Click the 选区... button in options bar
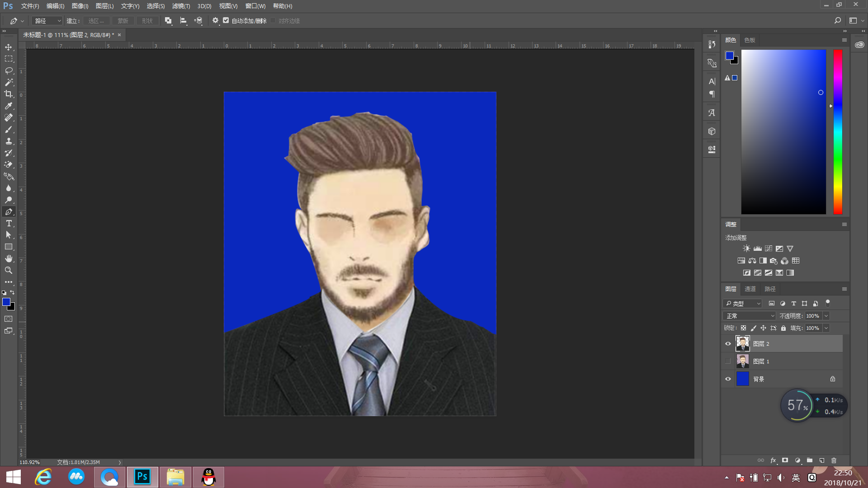This screenshot has width=868, height=488. (96, 21)
